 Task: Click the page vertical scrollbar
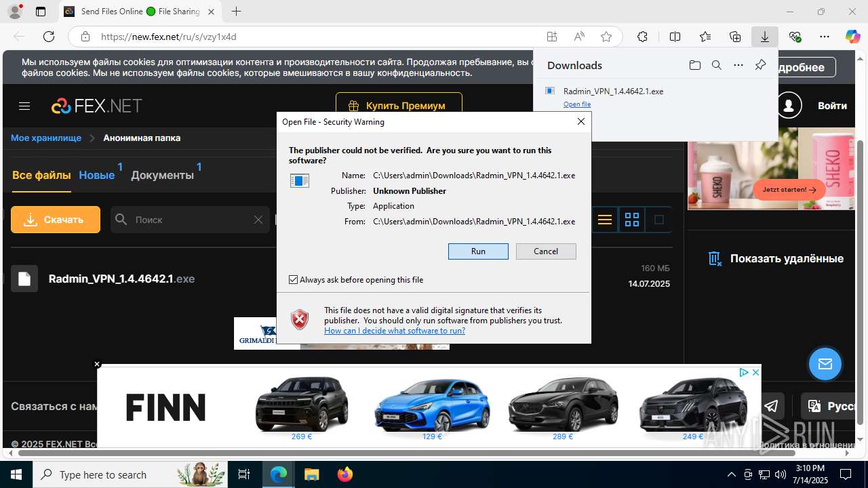[861, 283]
